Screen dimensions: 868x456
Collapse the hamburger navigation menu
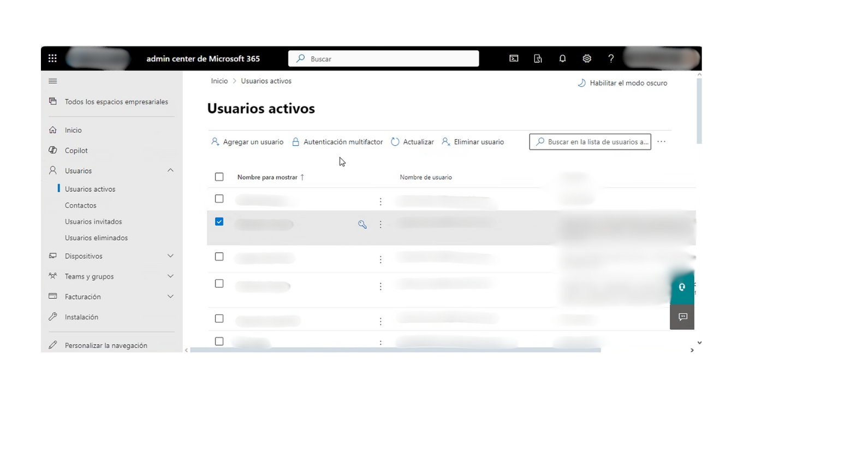(53, 81)
